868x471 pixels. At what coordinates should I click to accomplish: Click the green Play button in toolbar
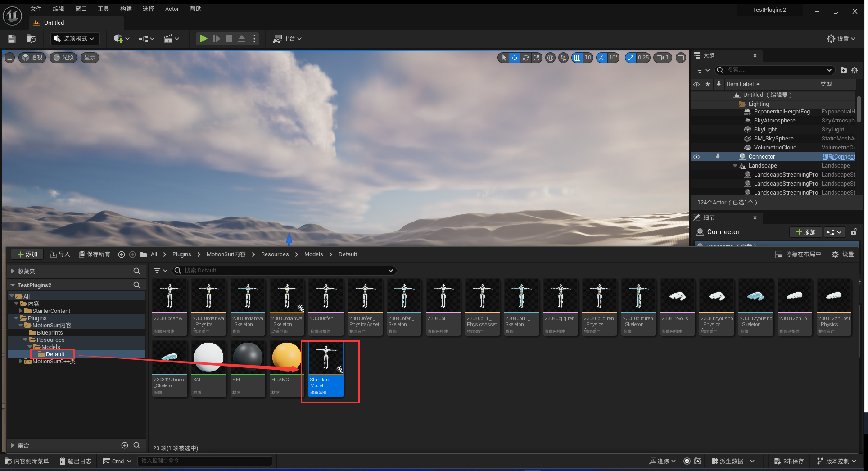(203, 39)
